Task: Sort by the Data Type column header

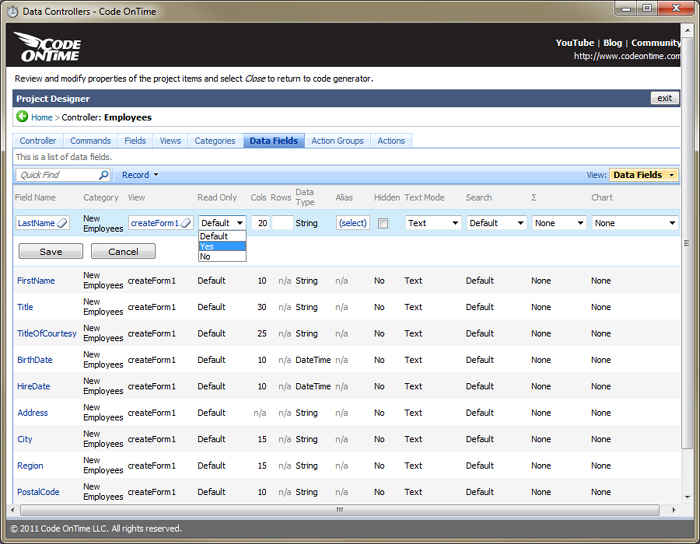Action: (305, 197)
